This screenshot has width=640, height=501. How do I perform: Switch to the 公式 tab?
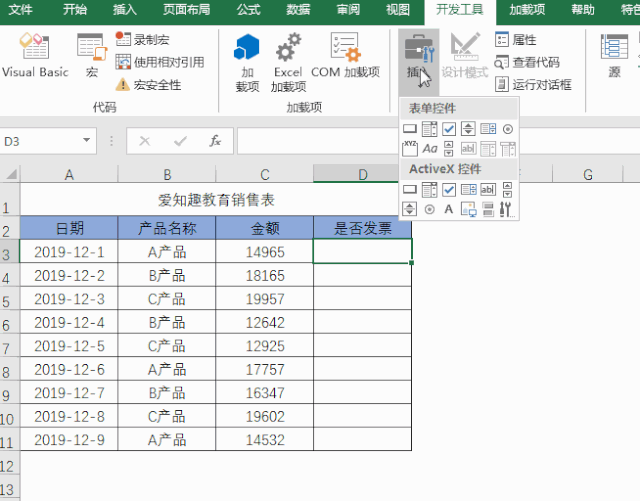pos(249,9)
